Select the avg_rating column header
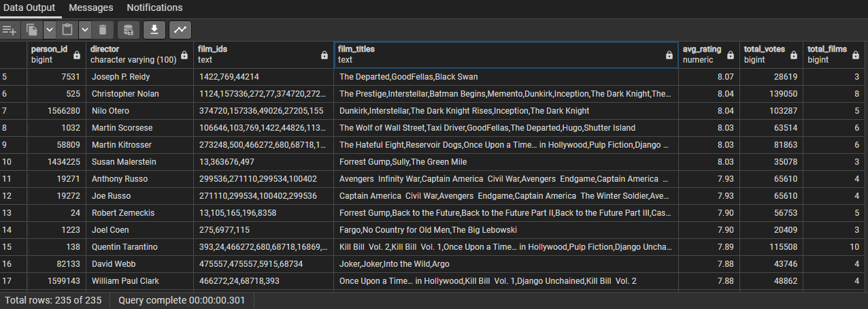Viewport: 868px width, 309px height. click(709, 54)
